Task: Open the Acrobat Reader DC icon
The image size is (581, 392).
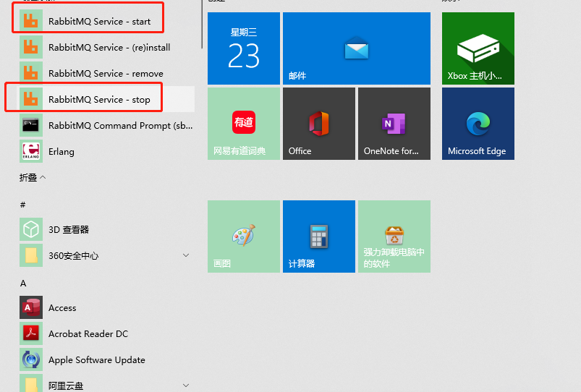Action: (x=31, y=333)
